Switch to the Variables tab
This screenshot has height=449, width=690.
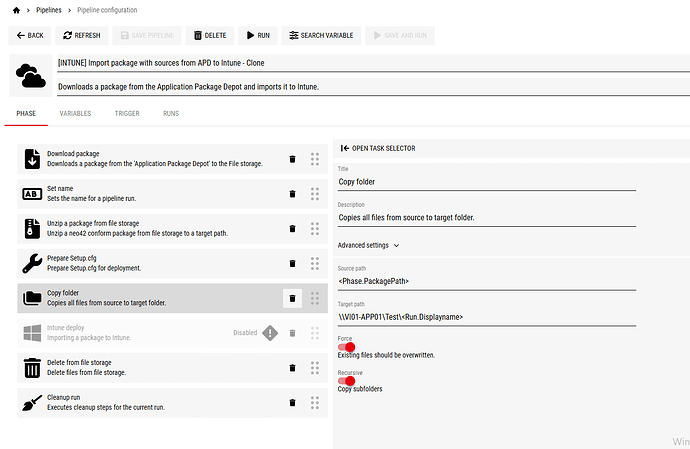[76, 114]
